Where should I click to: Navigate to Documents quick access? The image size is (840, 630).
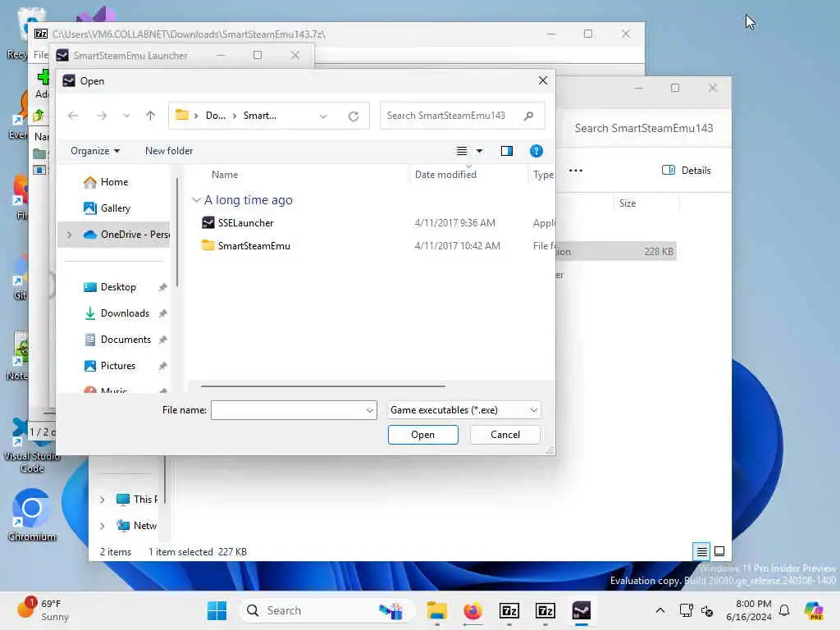[x=126, y=340]
